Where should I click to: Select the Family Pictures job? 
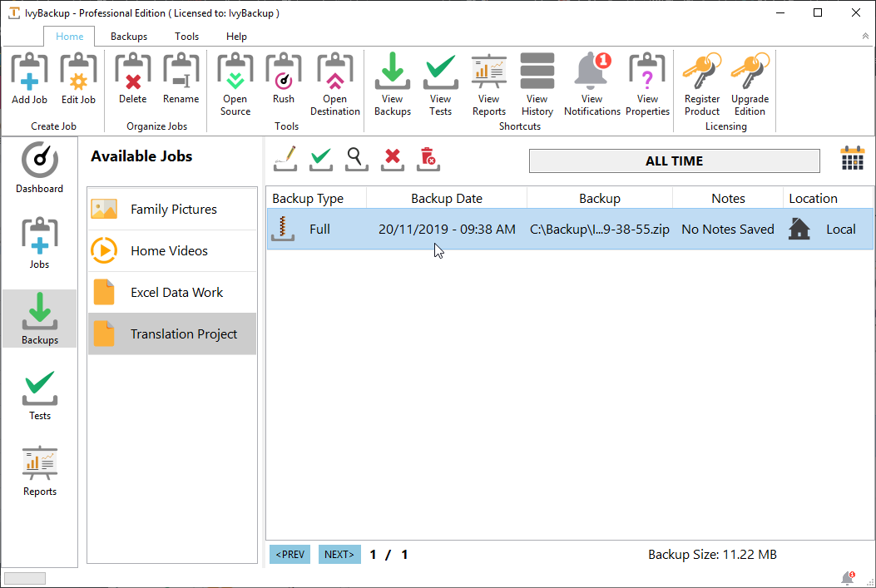click(172, 210)
